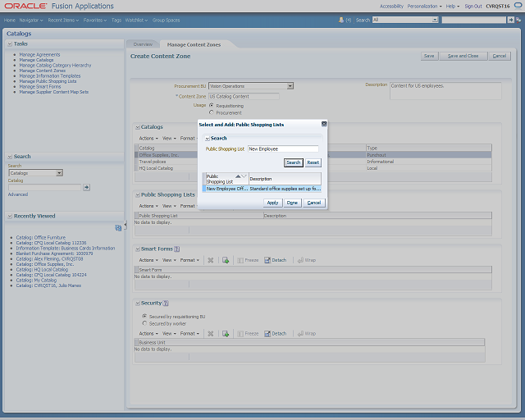Click delete icon in Security toolbar
Viewport: 525px width, 420px height.
[211, 334]
